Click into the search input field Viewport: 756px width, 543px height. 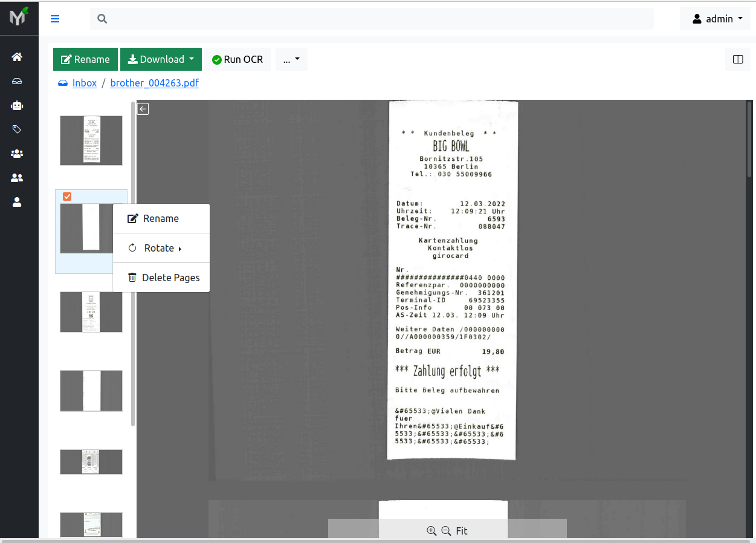coord(372,19)
